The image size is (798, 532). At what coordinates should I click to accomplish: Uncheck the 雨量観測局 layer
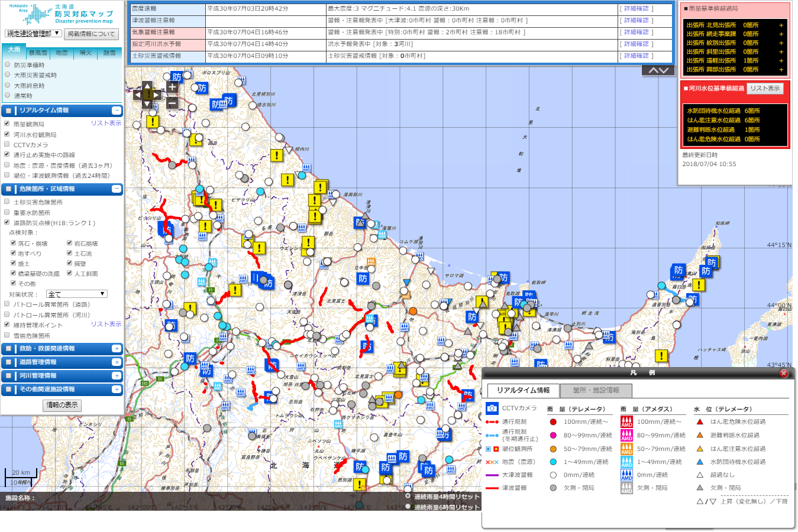pyautogui.click(x=7, y=124)
